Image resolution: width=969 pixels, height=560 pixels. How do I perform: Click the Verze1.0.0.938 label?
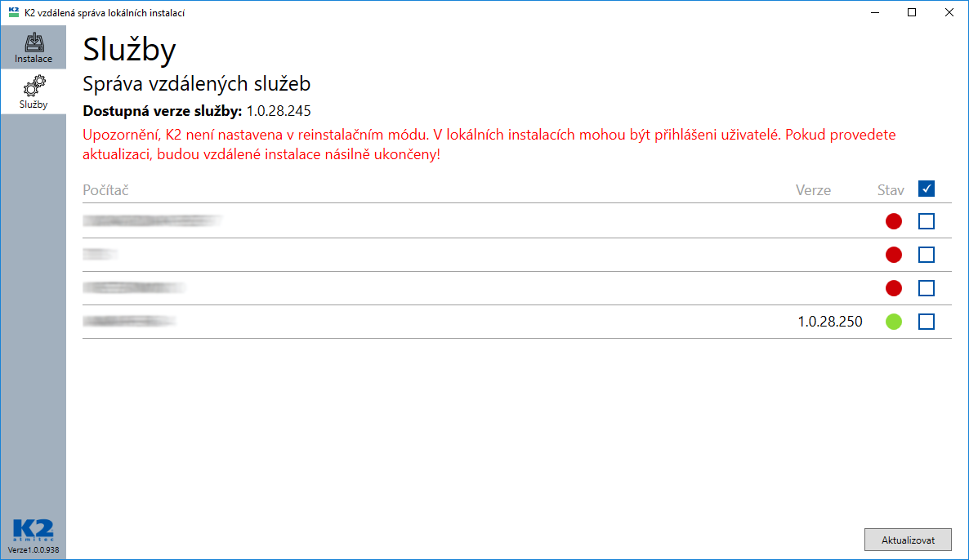coord(33,549)
